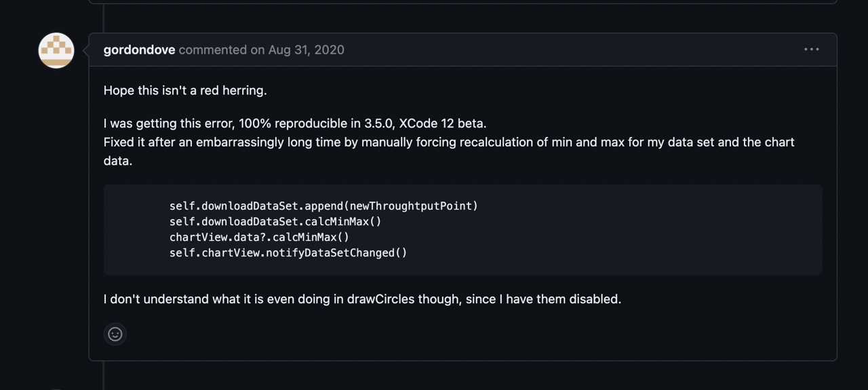This screenshot has width=868, height=390.
Task: Click the "XCode 12 beta" text
Action: (x=442, y=123)
